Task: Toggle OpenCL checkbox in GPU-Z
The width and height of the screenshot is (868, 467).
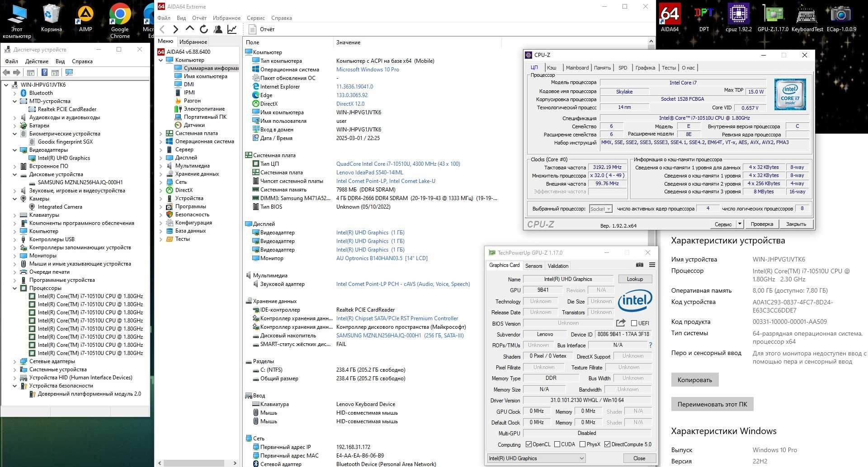Action: click(528, 444)
